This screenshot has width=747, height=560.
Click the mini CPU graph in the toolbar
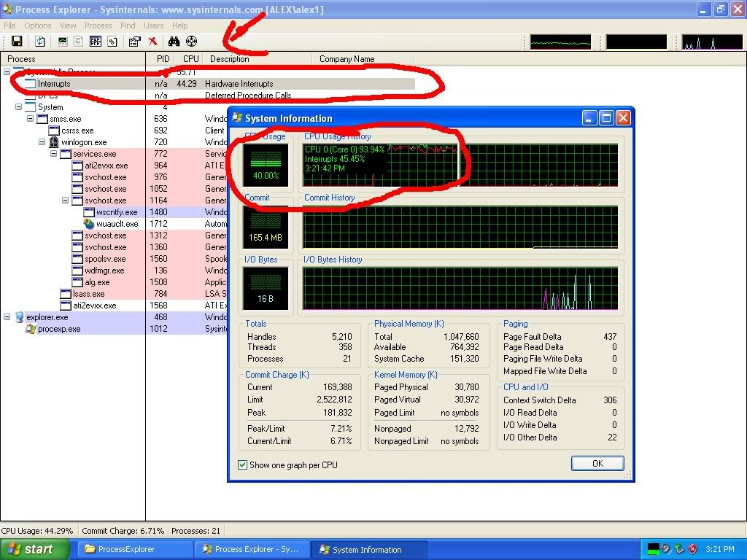(x=560, y=42)
